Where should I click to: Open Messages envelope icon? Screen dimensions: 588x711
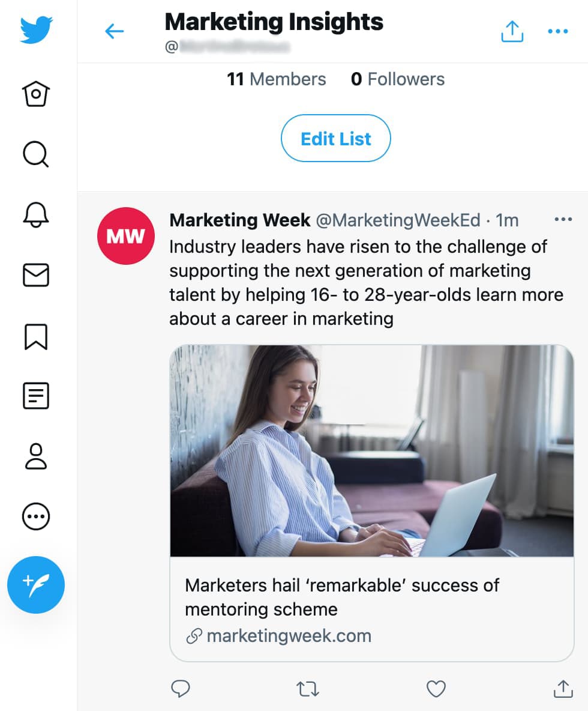pos(36,276)
